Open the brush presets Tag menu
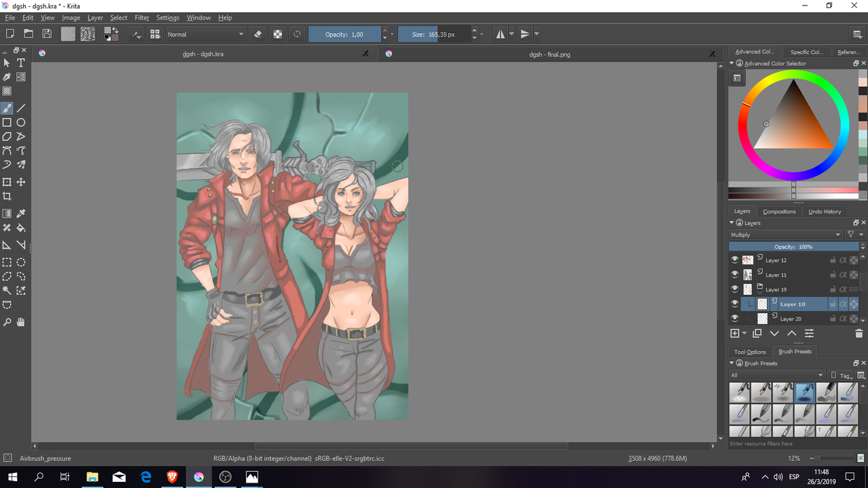The image size is (868, 488). (842, 375)
